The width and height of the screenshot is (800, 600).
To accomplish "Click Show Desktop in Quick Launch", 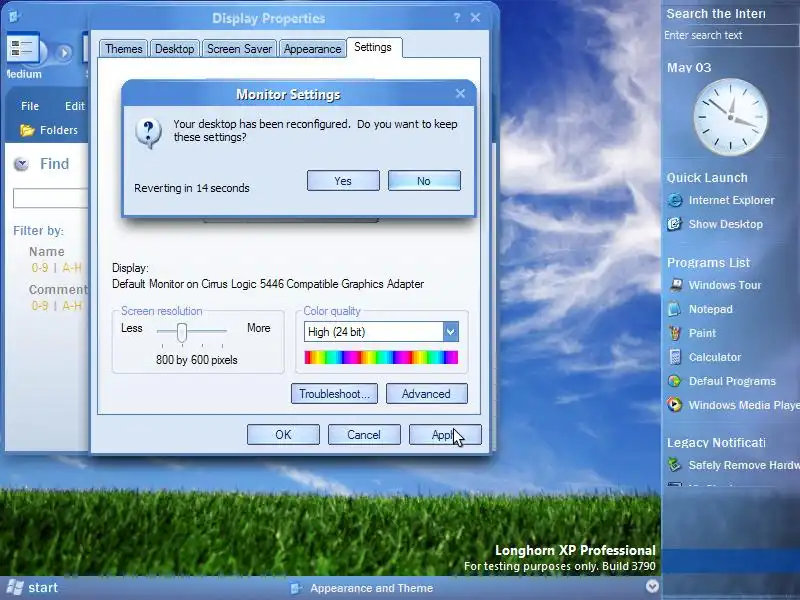I will pos(715,224).
